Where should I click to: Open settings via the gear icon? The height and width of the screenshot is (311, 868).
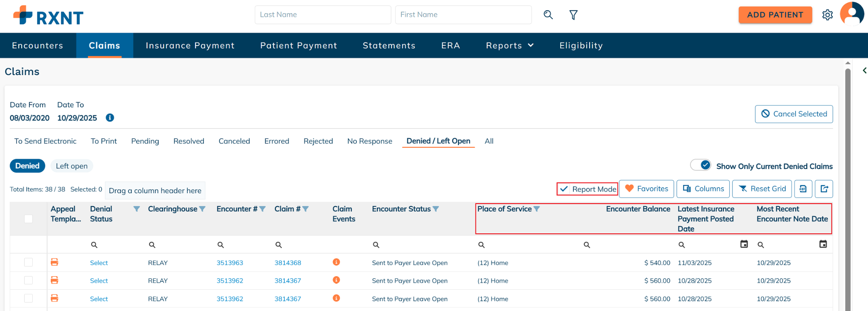click(827, 15)
